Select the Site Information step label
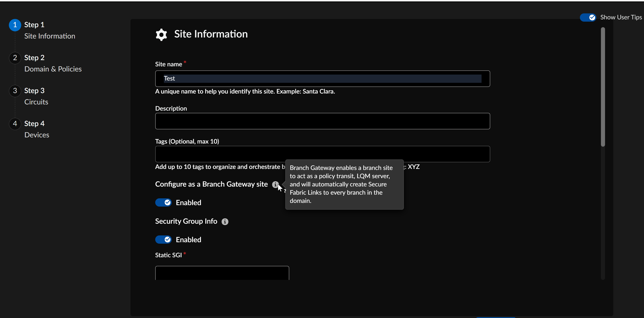 point(49,36)
